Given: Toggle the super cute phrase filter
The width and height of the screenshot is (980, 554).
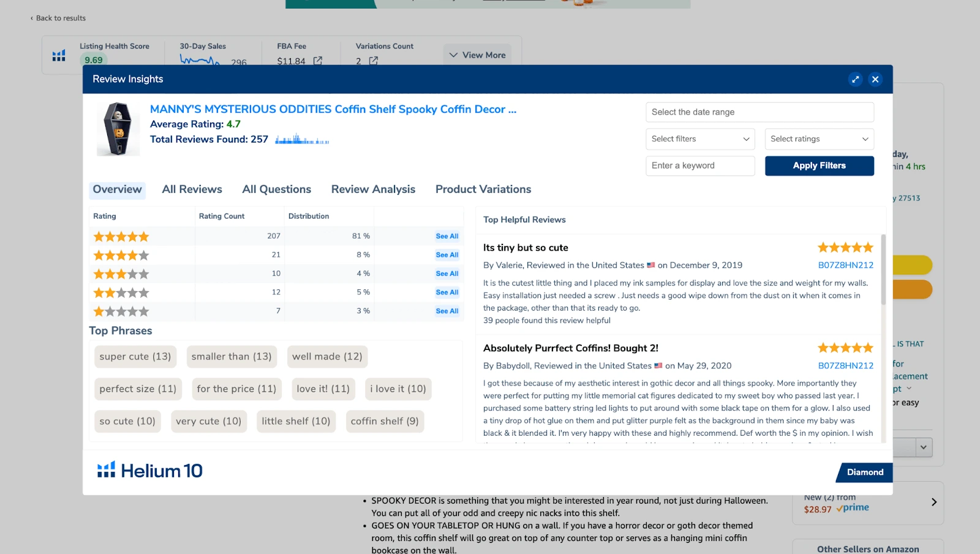Looking at the screenshot, I should coord(135,356).
